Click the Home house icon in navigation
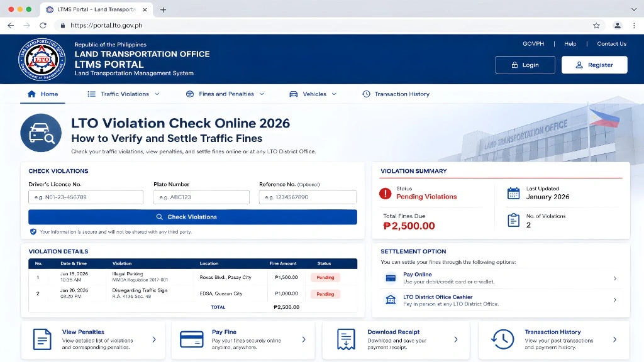Viewport: 644px width, 362px height. 31,94
